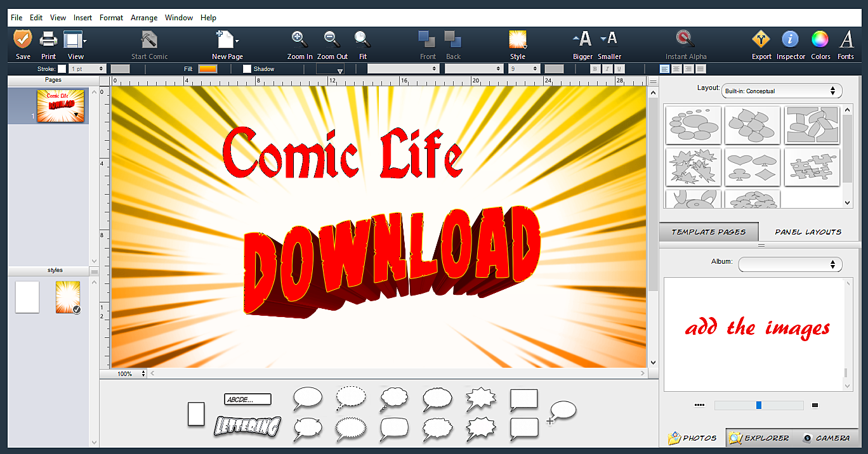Image resolution: width=868 pixels, height=454 pixels.
Task: Open the Arrange menu
Action: 144,18
